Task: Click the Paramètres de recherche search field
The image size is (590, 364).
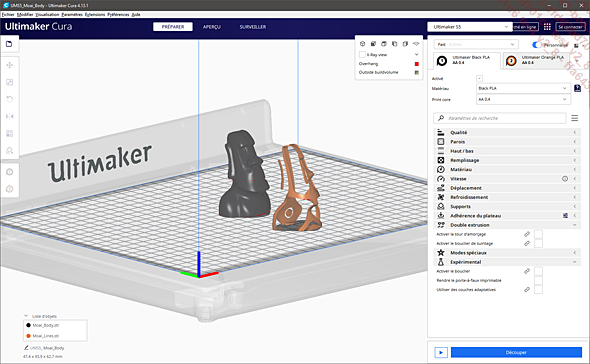Action: (500, 118)
